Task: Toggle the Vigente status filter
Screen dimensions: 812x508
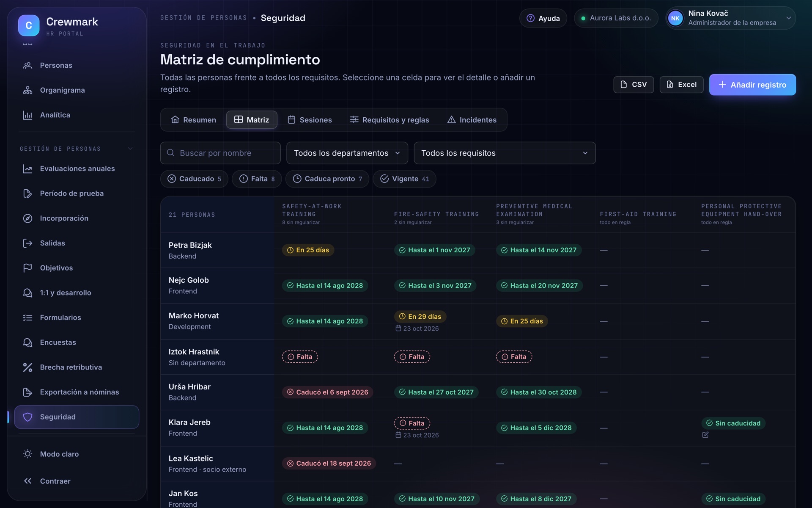Action: coord(404,179)
